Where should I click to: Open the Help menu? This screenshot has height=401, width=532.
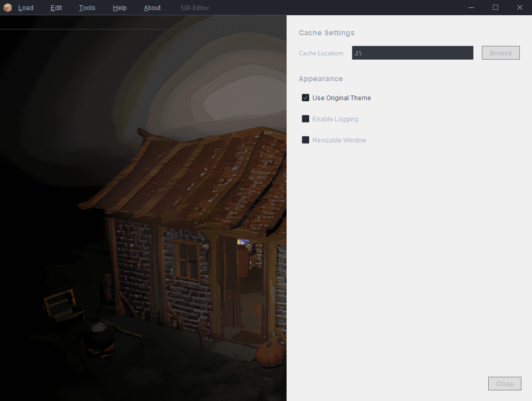coord(119,8)
